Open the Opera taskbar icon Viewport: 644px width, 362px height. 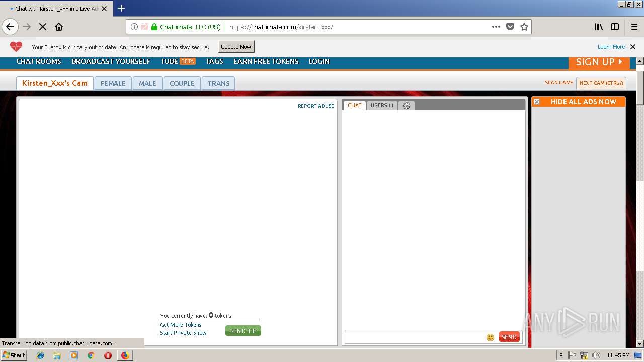[x=108, y=355]
